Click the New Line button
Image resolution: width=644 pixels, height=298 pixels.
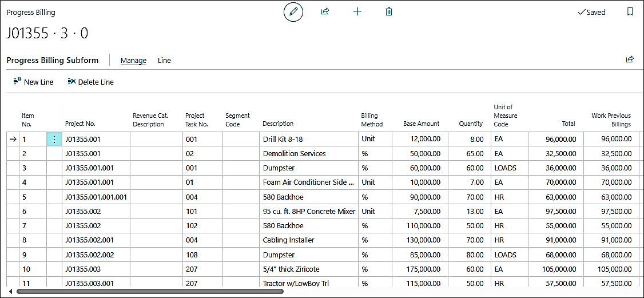click(33, 82)
